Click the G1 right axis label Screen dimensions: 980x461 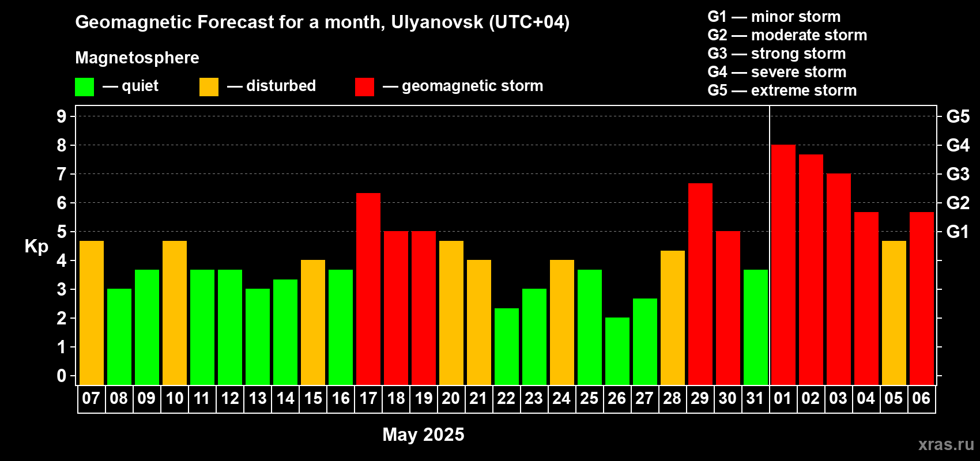[x=958, y=232]
